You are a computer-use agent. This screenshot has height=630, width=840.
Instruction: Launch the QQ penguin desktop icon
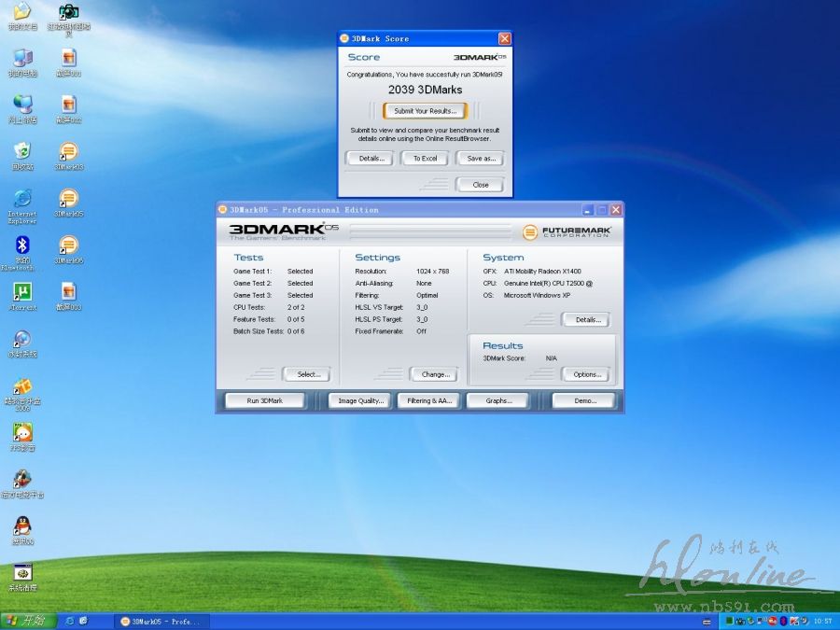22,526
